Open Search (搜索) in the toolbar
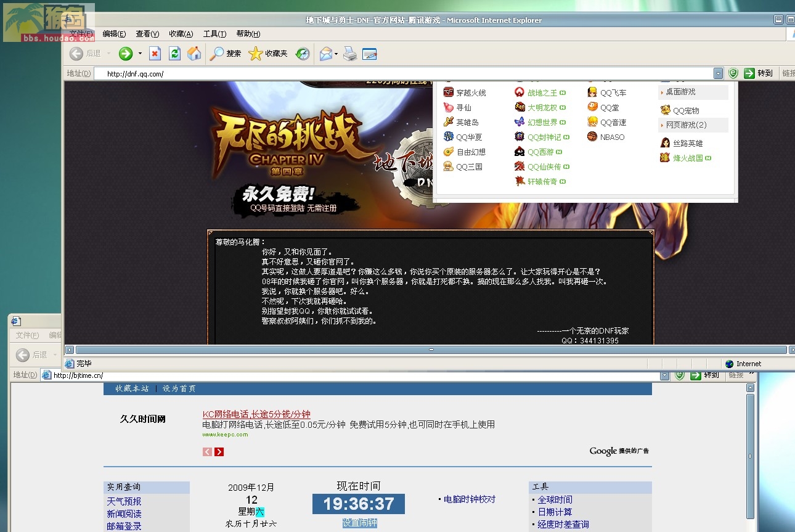The image size is (795, 532). click(226, 54)
